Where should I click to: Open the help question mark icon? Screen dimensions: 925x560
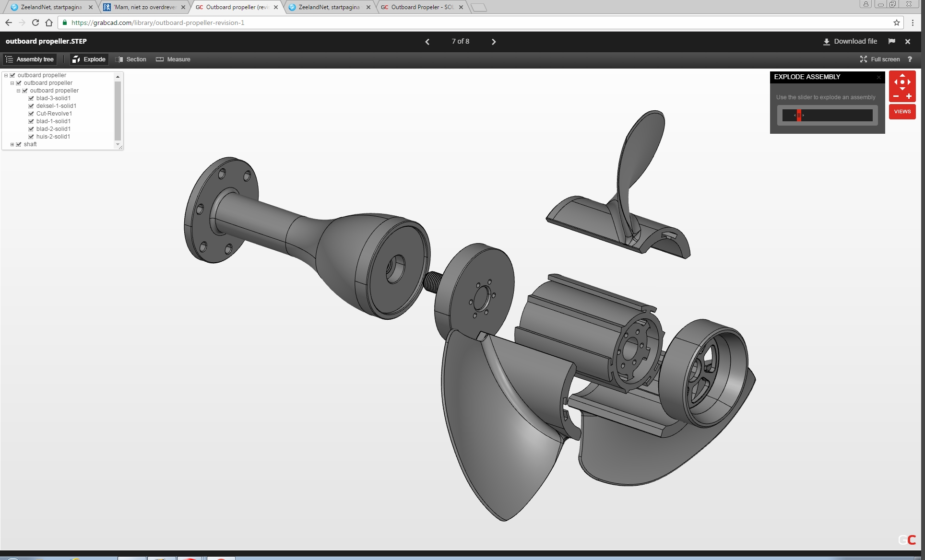(x=910, y=59)
